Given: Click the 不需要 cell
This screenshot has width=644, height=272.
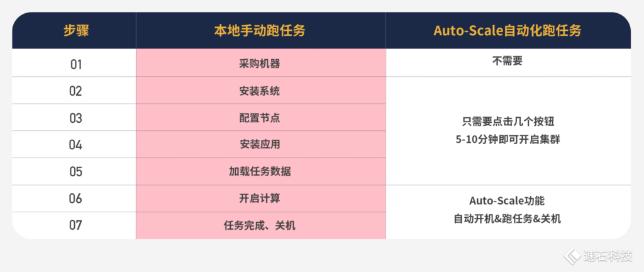Looking at the screenshot, I should pos(507,62).
